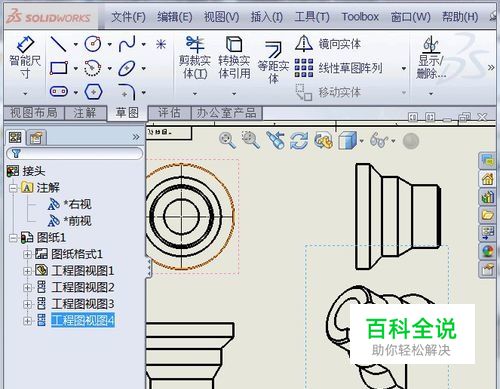Image resolution: width=500 pixels, height=389 pixels.
Task: Open Line tool dropdown arrow
Action: (76, 44)
